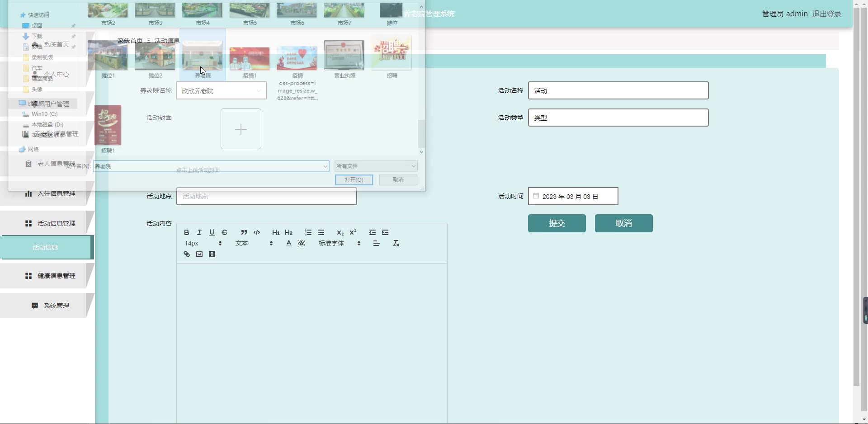Select 桌面 in the dialog navigation pane
This screenshot has height=424, width=868.
tap(37, 26)
